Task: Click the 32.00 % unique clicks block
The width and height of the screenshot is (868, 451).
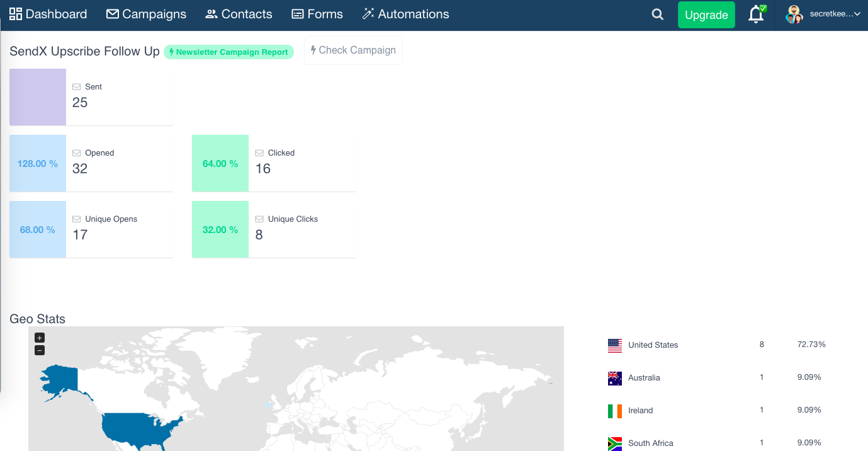Action: (220, 229)
